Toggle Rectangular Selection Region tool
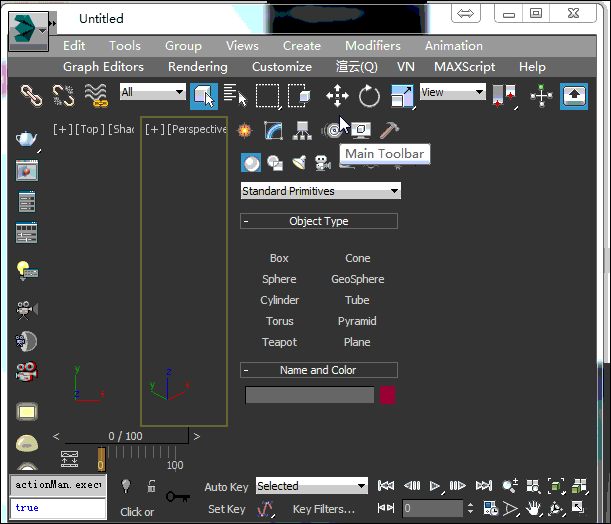The height and width of the screenshot is (524, 611). [x=267, y=96]
